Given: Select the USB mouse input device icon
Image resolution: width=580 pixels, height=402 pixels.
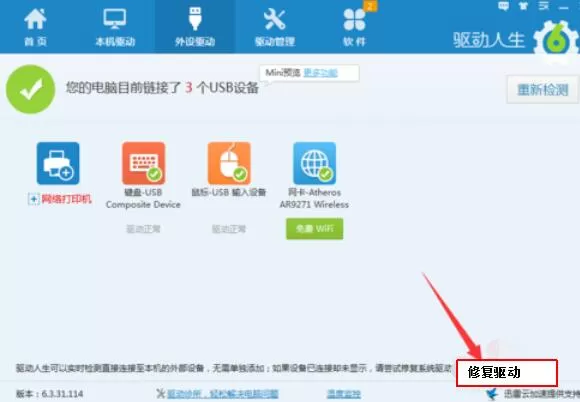Looking at the screenshot, I should coord(229,163).
